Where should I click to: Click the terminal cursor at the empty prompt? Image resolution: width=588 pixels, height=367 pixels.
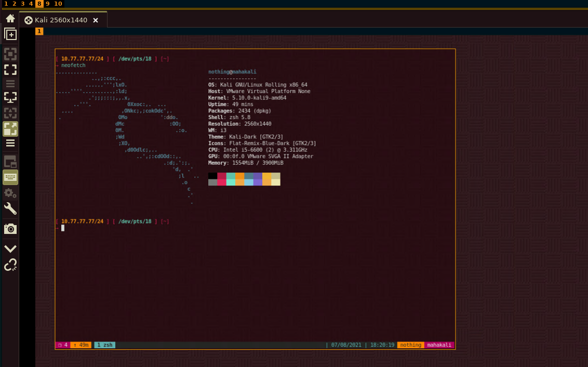(x=63, y=228)
